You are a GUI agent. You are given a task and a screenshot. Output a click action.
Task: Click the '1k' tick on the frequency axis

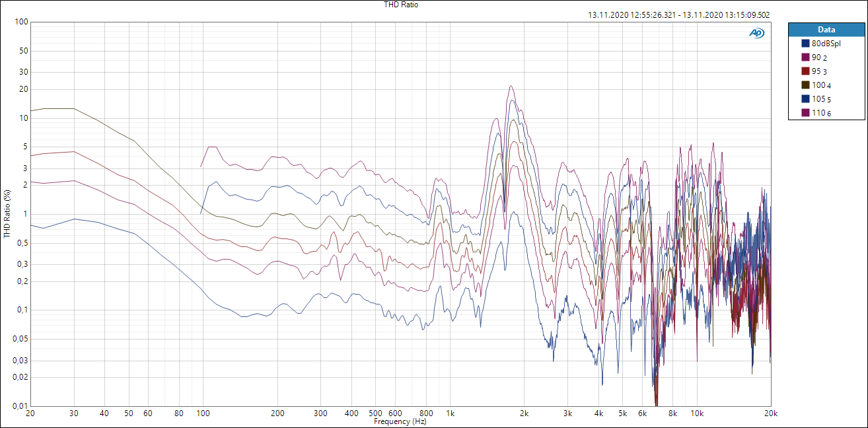point(450,413)
